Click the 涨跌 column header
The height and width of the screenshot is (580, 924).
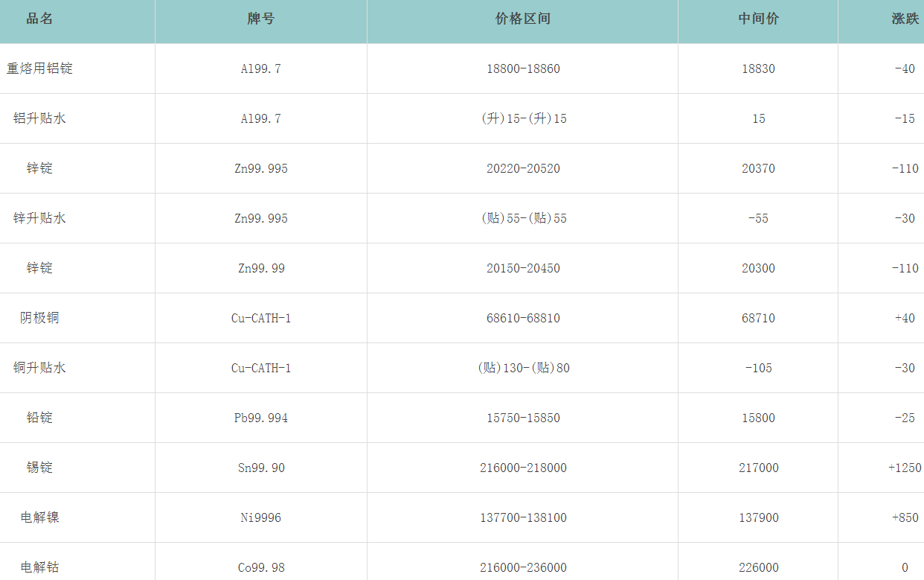tap(905, 19)
